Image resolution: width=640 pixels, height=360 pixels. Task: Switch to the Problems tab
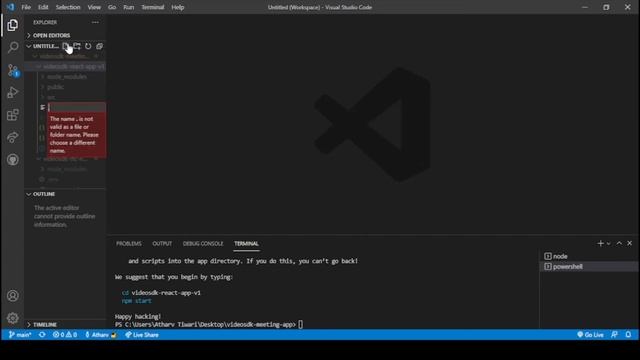[x=129, y=244]
